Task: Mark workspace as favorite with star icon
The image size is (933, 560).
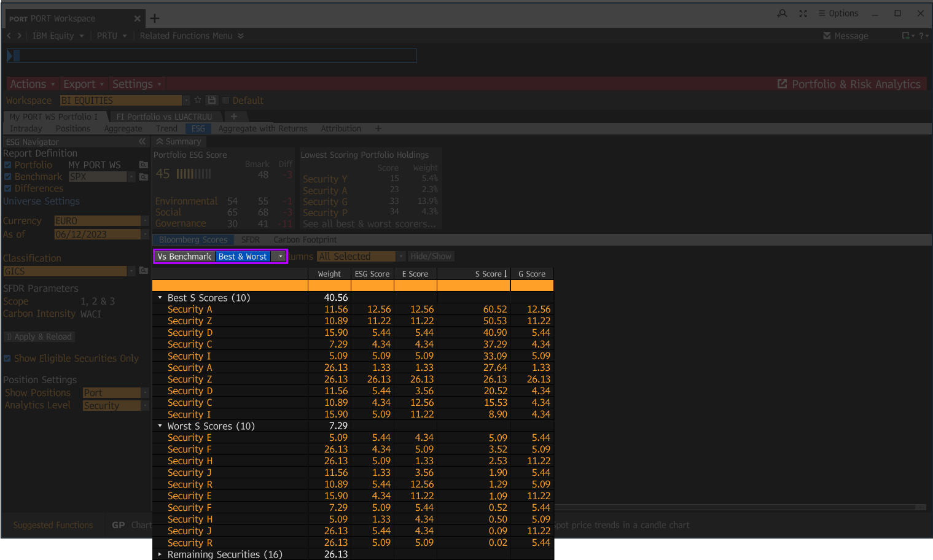Action: [x=198, y=100]
